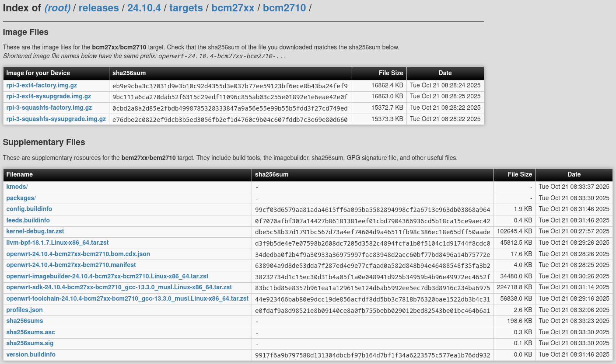Image resolution: width=616 pixels, height=364 pixels.
Task: Download rpi-3-squashfs-sysupgrade.img.gz image
Action: (x=56, y=119)
